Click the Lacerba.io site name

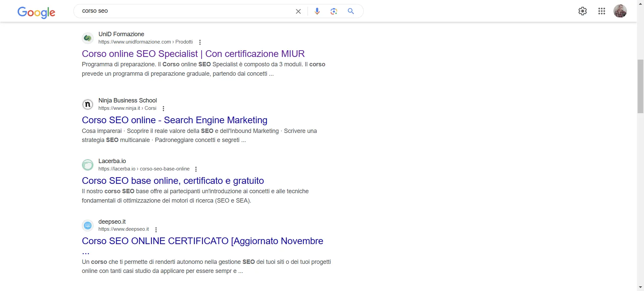click(x=112, y=161)
